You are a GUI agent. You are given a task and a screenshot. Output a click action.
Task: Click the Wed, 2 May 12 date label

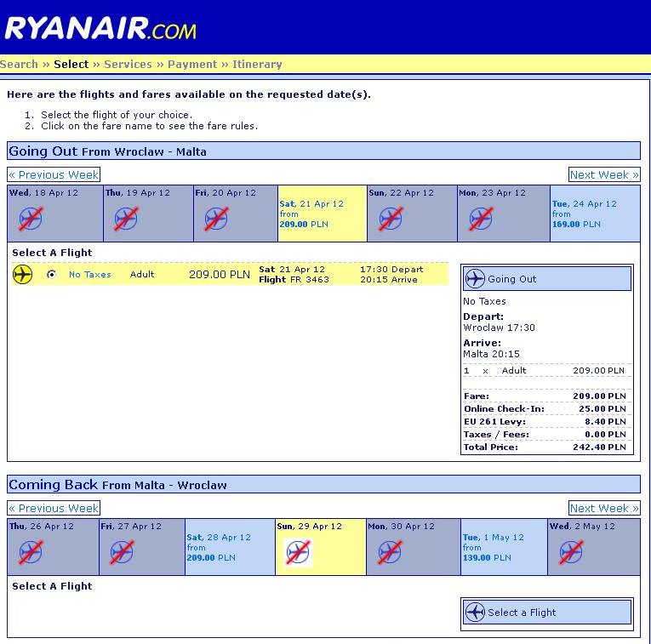582,526
